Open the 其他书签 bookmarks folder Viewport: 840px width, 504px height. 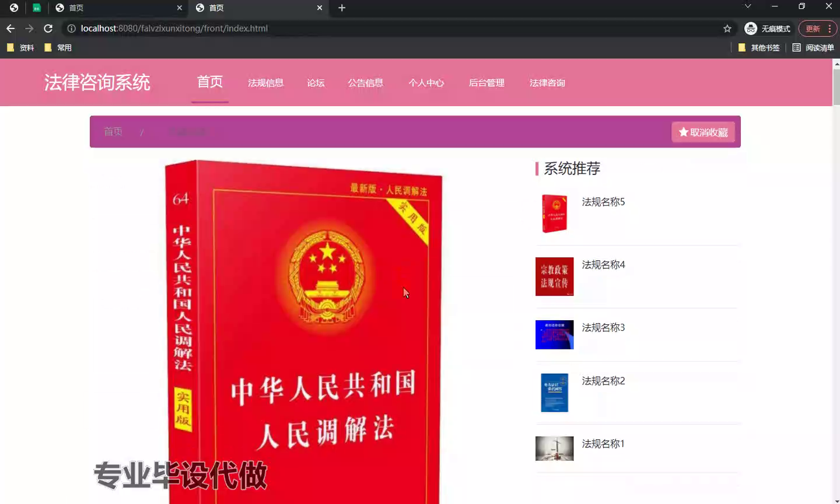759,48
